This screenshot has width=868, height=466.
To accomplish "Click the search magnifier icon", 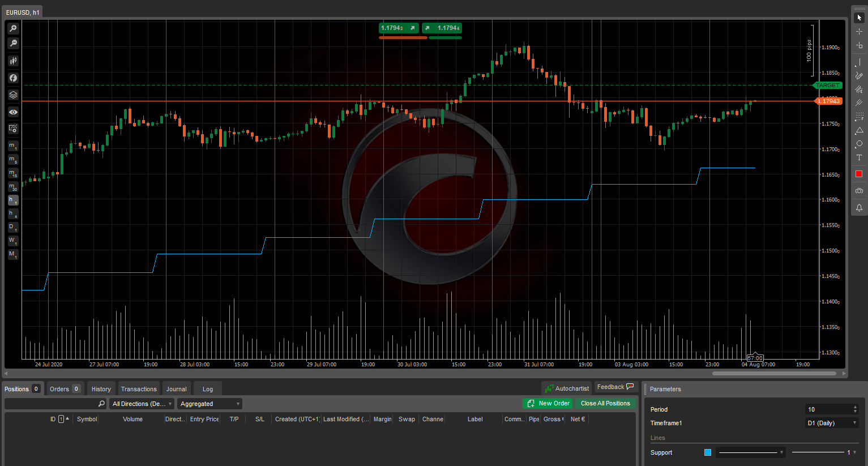I will click(x=101, y=404).
